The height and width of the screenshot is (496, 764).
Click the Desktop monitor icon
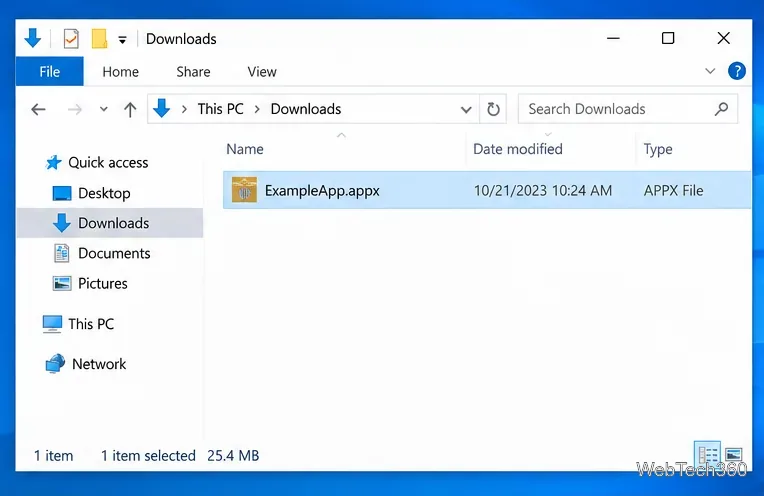pyautogui.click(x=61, y=193)
